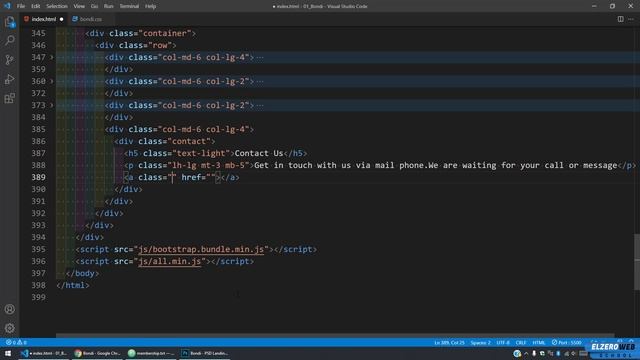This screenshot has width=640, height=360.
Task: Switch to VS Code taskbar button
Action: 44,353
